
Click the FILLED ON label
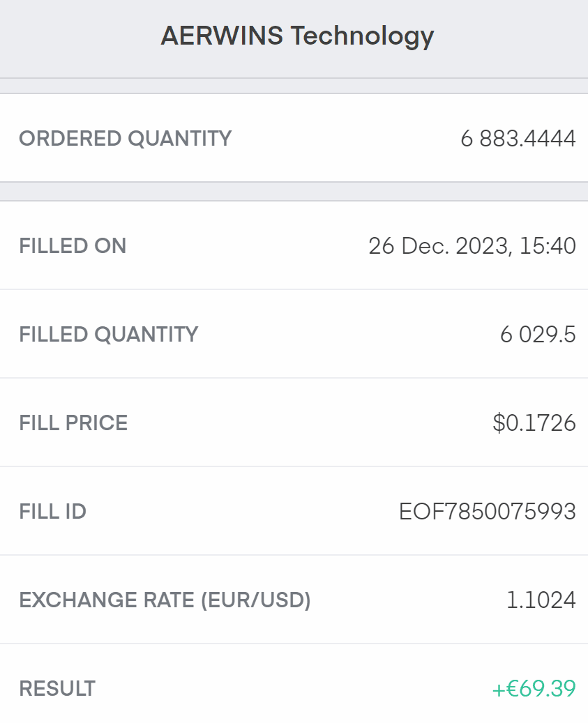point(73,246)
